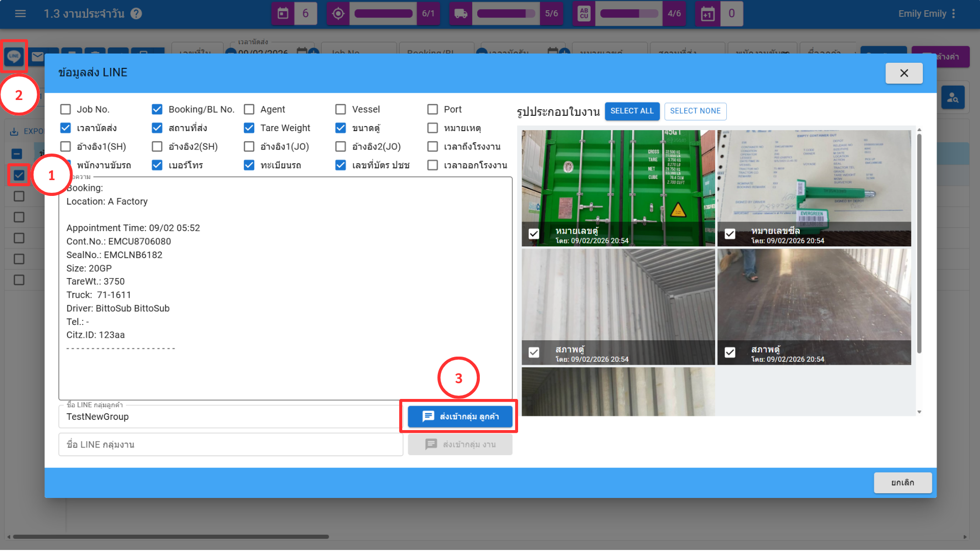The height and width of the screenshot is (551, 980).
Task: Open the hamburger navigation menu
Action: point(20,14)
